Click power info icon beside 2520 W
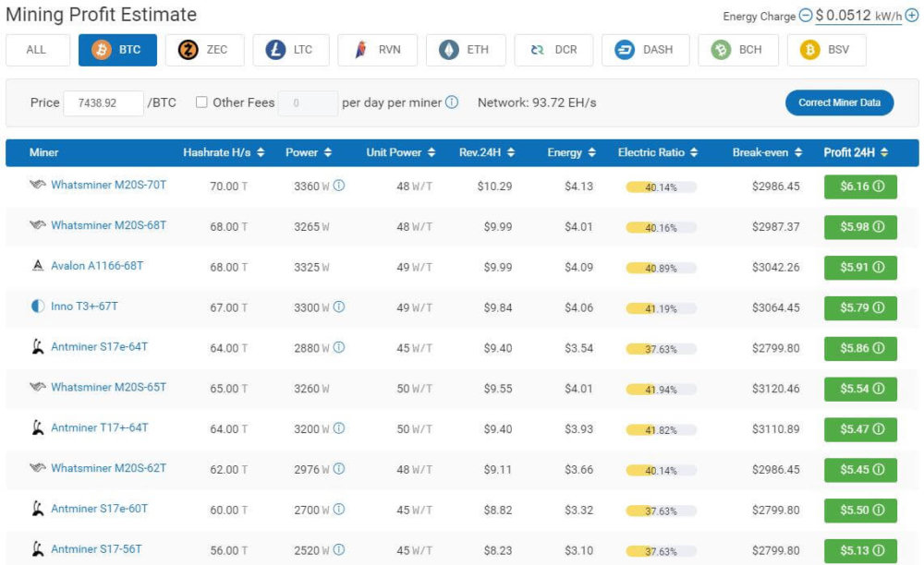This screenshot has height=565, width=924. tap(339, 549)
